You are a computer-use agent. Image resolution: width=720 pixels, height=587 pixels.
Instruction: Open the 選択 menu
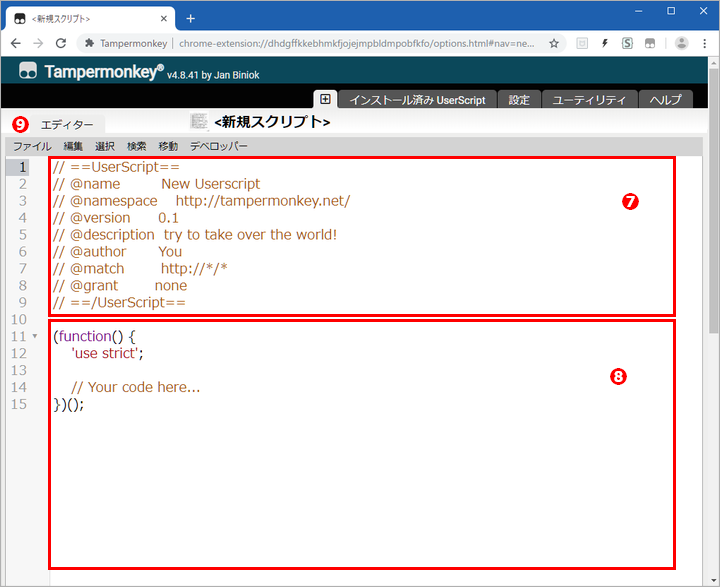click(x=105, y=146)
